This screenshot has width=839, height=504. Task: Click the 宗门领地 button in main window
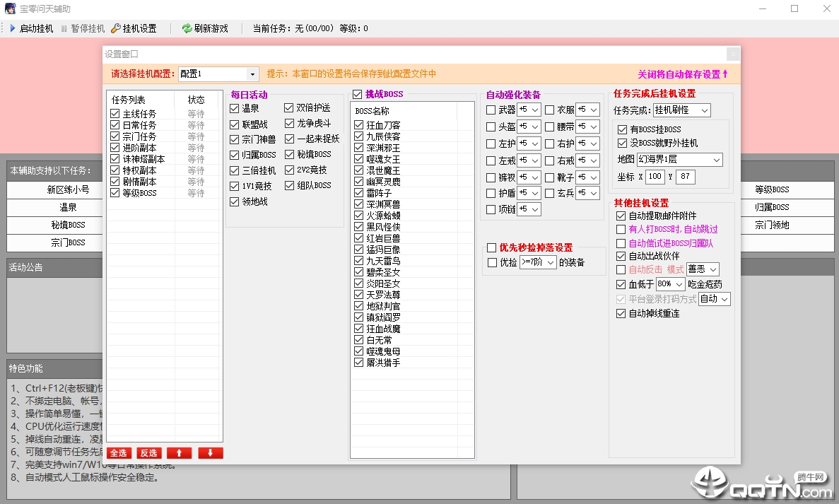(772, 225)
